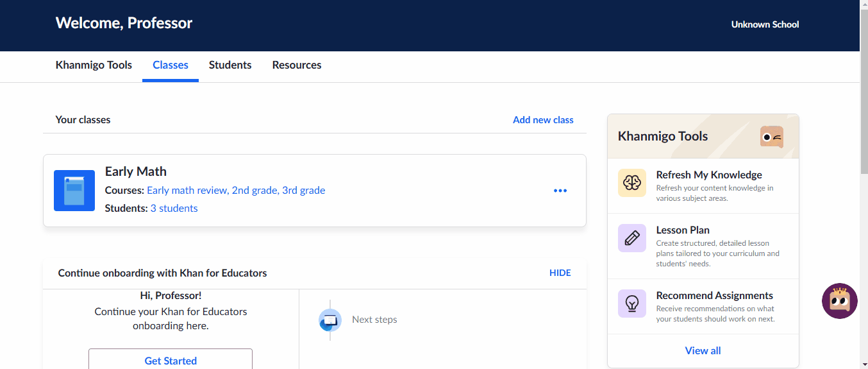Click the Khanmigo Tools panel heading
868x369 pixels.
663,136
